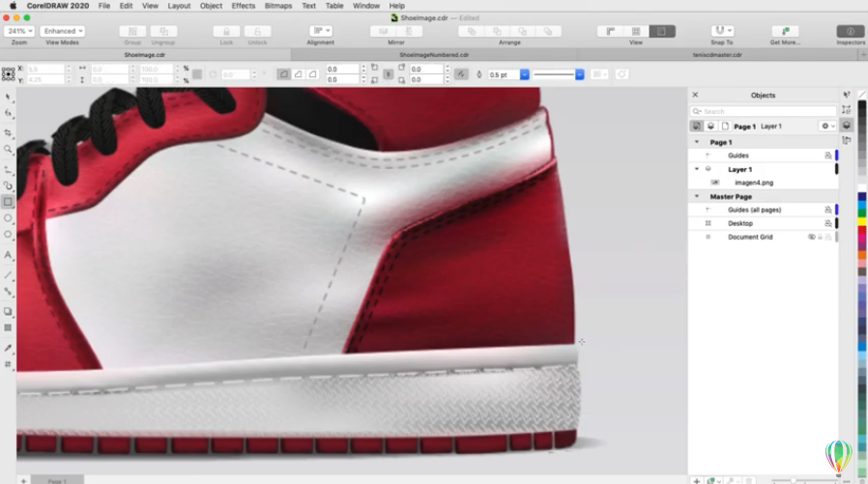This screenshot has width=868, height=484.
Task: Select the Text tool
Action: 8,255
